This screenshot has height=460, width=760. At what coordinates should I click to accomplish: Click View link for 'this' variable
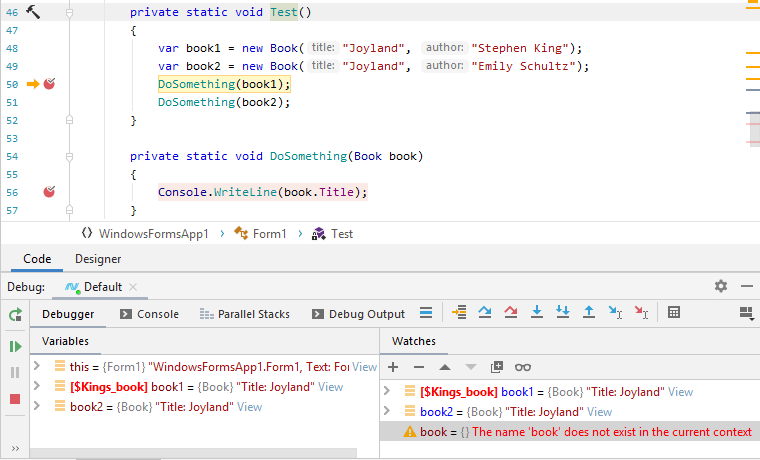tap(364, 367)
